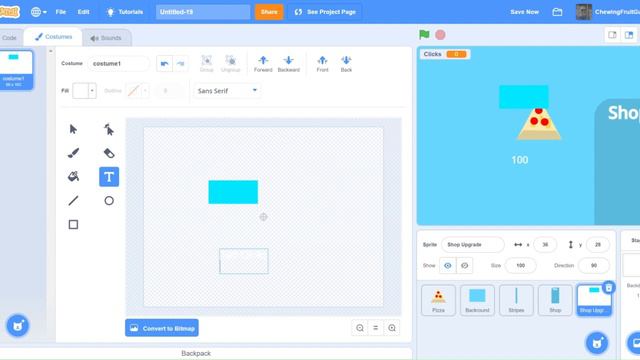640x360 pixels.
Task: Switch to the Code tab
Action: click(9, 38)
